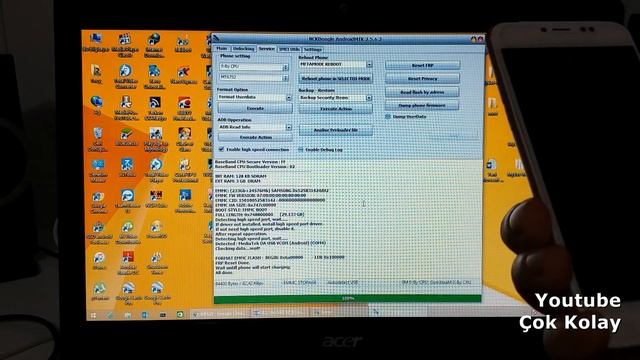
Task: Expand the Backup Security Items dropdown
Action: 369,98
